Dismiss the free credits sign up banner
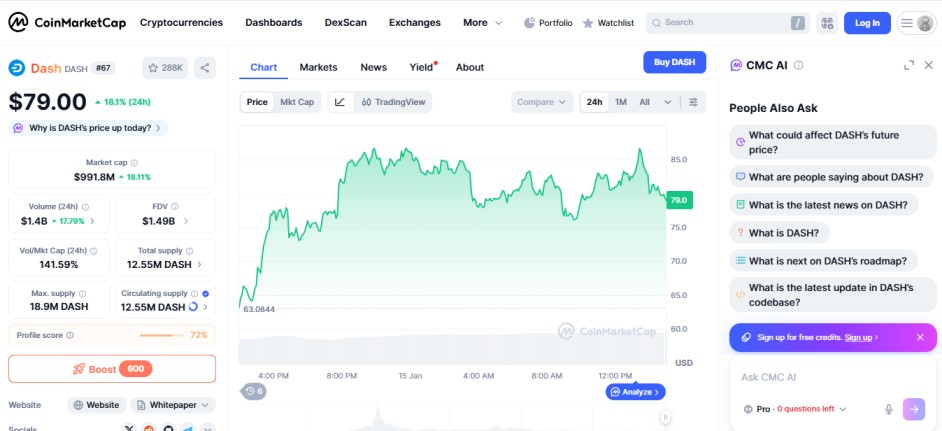The width and height of the screenshot is (942, 431). click(x=920, y=337)
